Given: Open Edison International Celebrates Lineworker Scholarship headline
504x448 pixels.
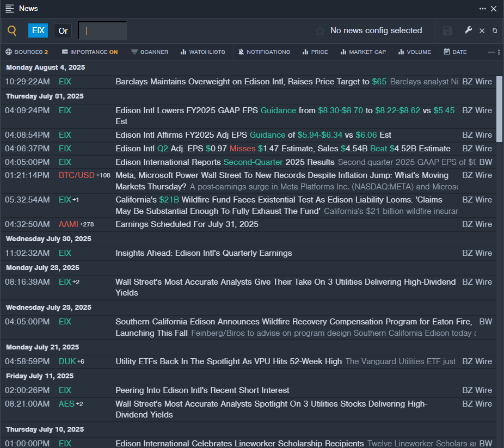Looking at the screenshot, I should coord(239,444).
